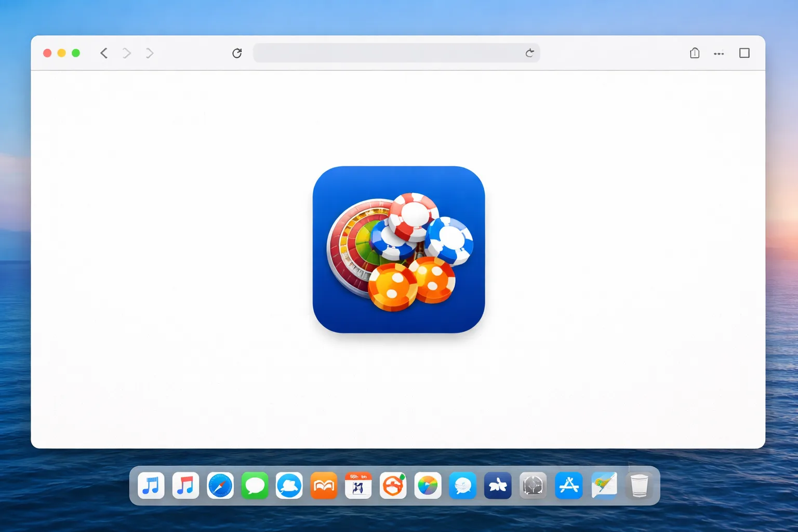Open the colorful pinwheel app in dock
The image size is (798, 532).
point(428,486)
